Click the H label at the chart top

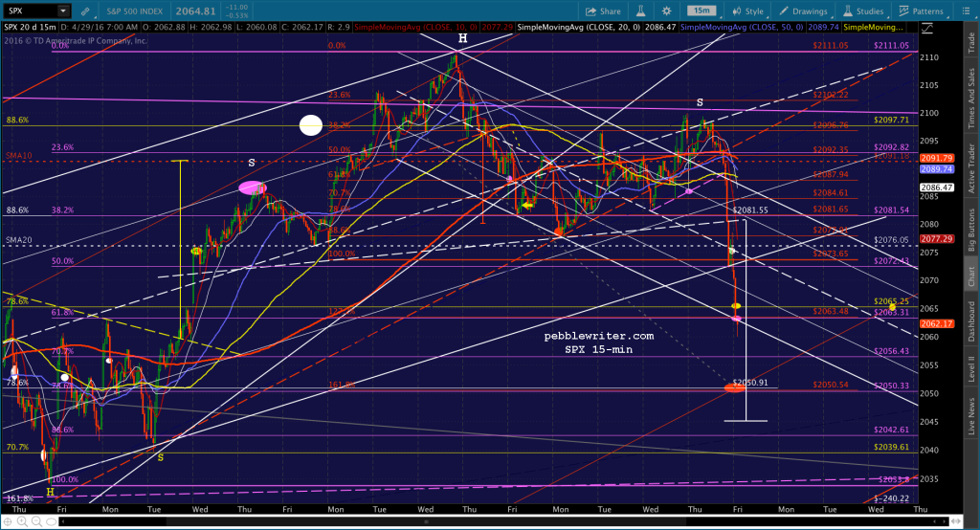[462, 38]
